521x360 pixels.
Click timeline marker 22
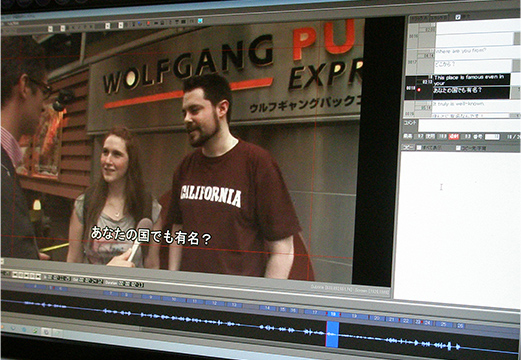(406, 321)
